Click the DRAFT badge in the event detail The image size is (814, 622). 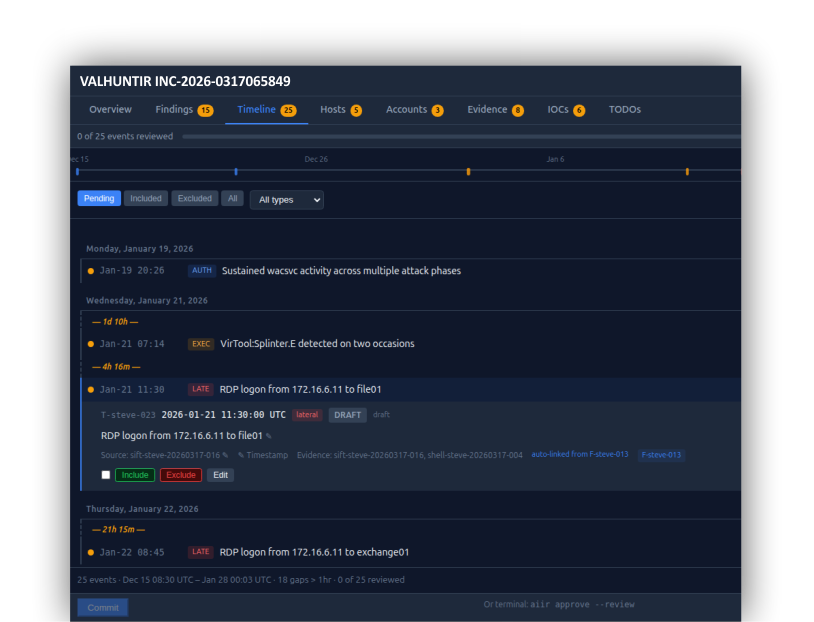(x=347, y=414)
